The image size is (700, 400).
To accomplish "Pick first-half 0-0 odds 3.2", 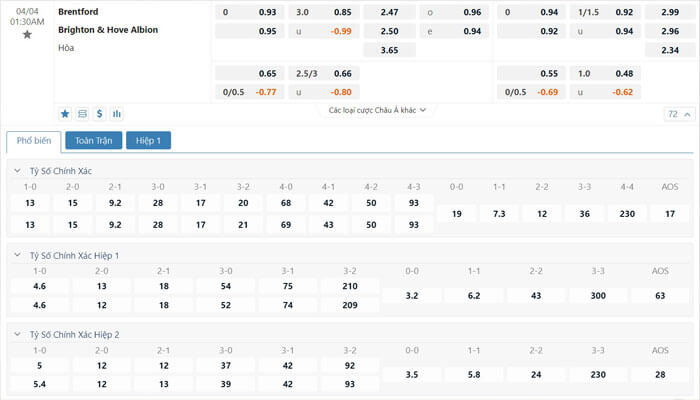I will point(412,296).
